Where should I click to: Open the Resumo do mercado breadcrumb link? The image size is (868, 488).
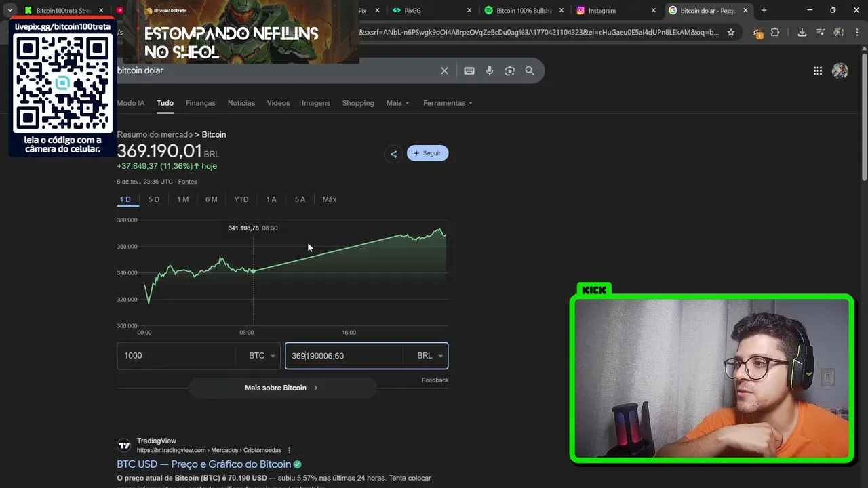pyautogui.click(x=155, y=134)
